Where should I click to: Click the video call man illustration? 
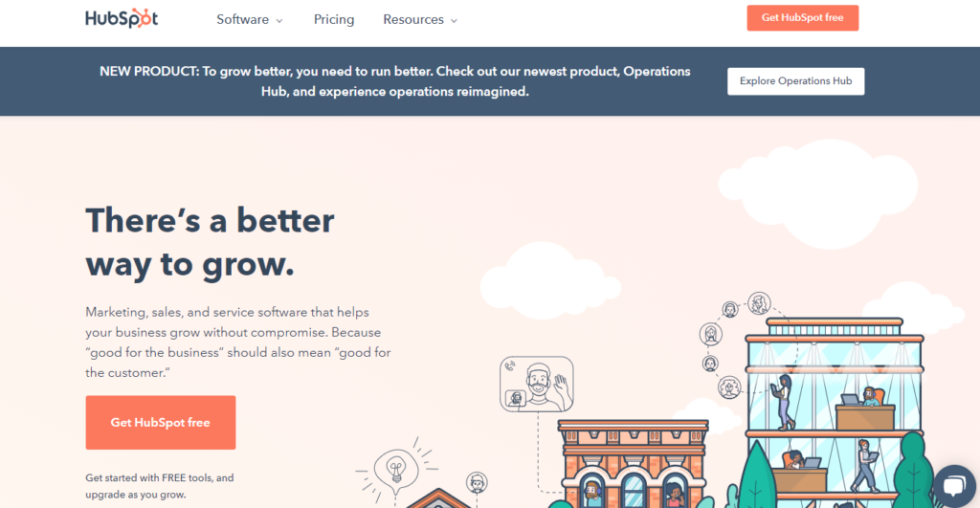point(536,384)
